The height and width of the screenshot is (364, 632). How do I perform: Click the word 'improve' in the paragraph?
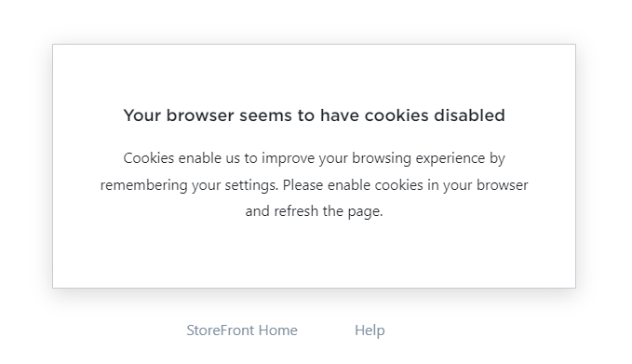289,158
